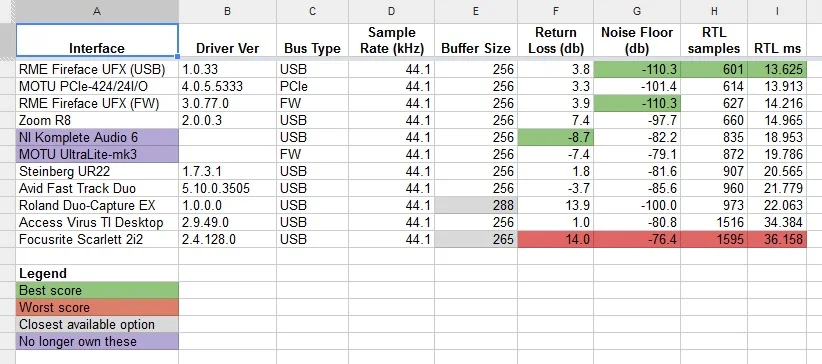Click the Focusrite Scarlett 2i2 cell
This screenshot has width=822, height=364.
click(97, 239)
